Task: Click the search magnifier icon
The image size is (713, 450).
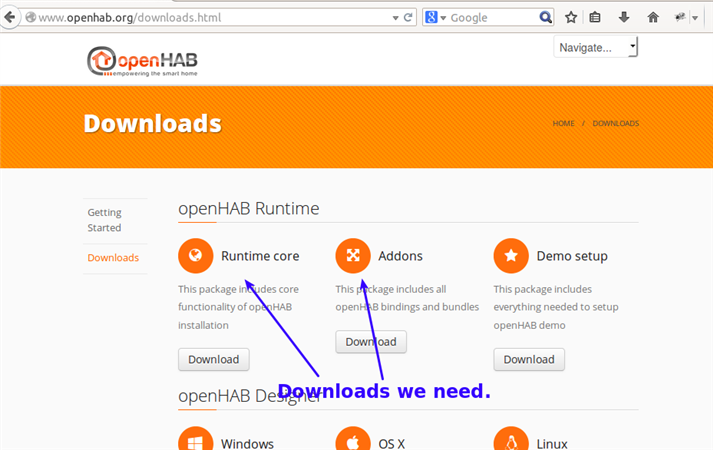Action: [x=545, y=18]
